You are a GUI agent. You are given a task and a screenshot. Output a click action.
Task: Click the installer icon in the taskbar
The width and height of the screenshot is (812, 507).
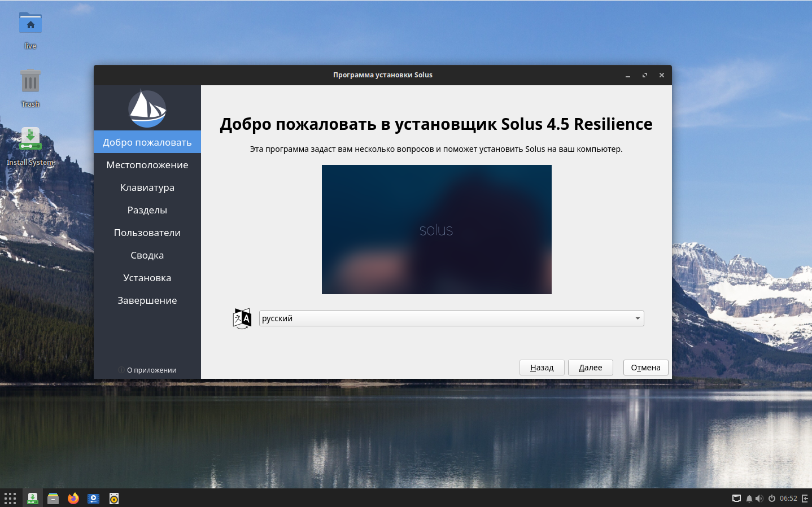(x=33, y=499)
